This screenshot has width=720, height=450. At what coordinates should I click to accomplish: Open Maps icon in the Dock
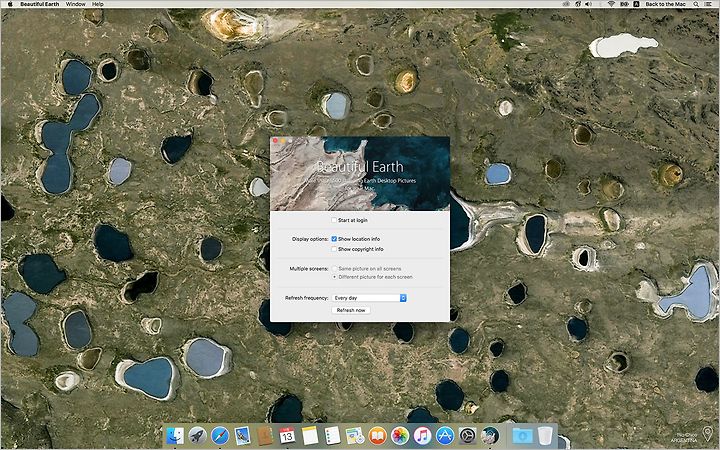[x=355, y=435]
